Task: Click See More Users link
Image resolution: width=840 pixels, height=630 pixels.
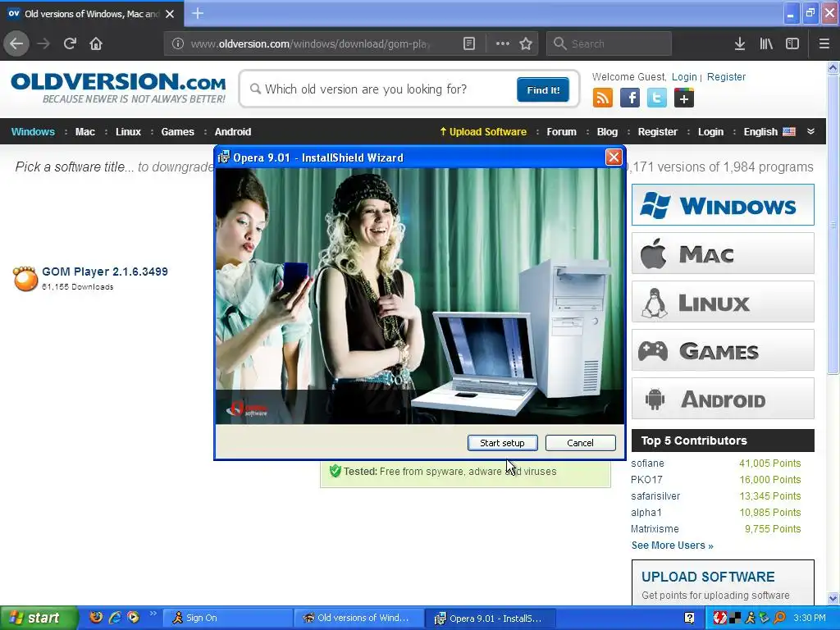Action: click(673, 546)
